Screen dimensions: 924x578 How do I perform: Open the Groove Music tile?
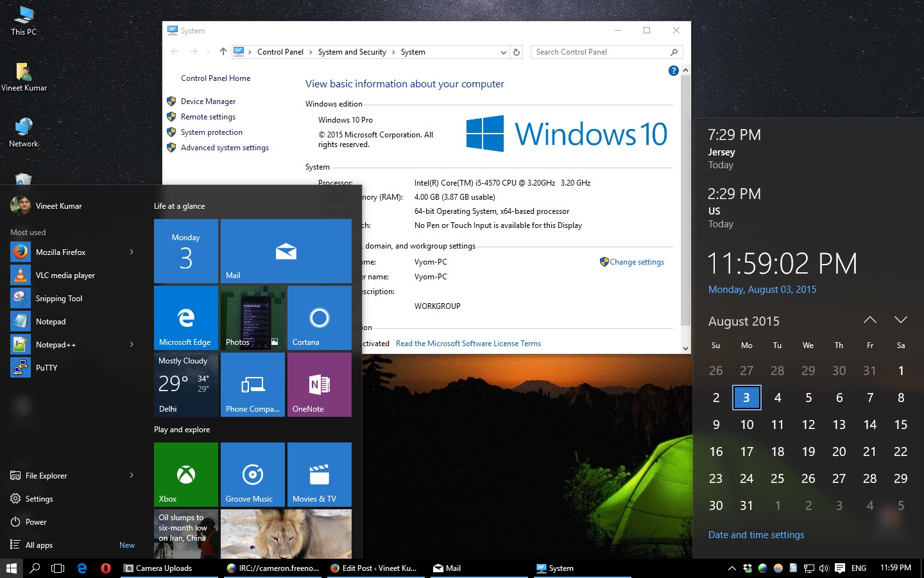(253, 475)
